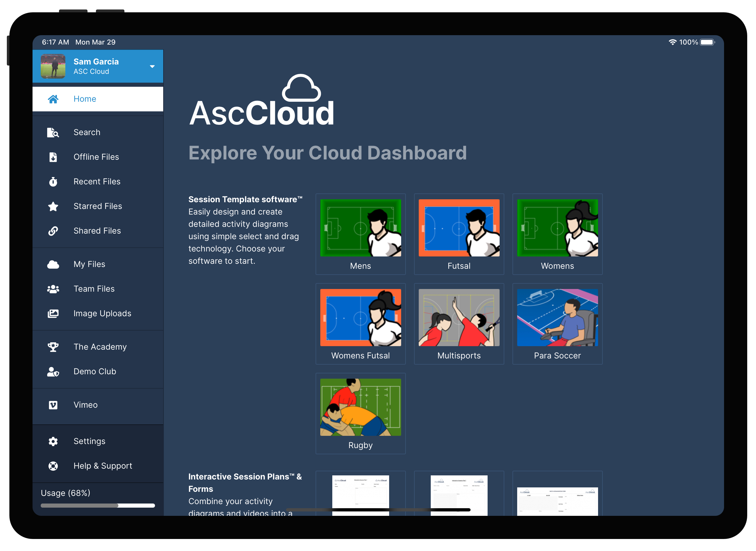Screen dimensions: 756x551
Task: Select Offline Files menu label
Action: point(96,157)
